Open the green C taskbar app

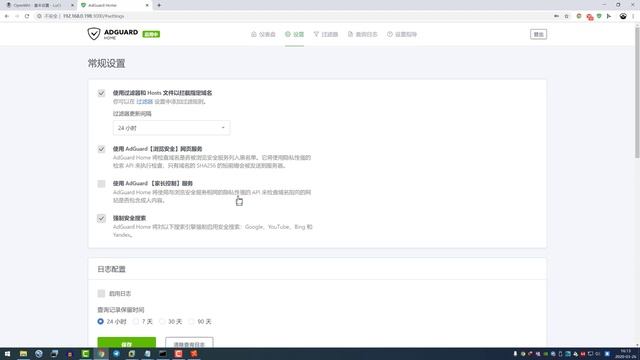(x=86, y=353)
